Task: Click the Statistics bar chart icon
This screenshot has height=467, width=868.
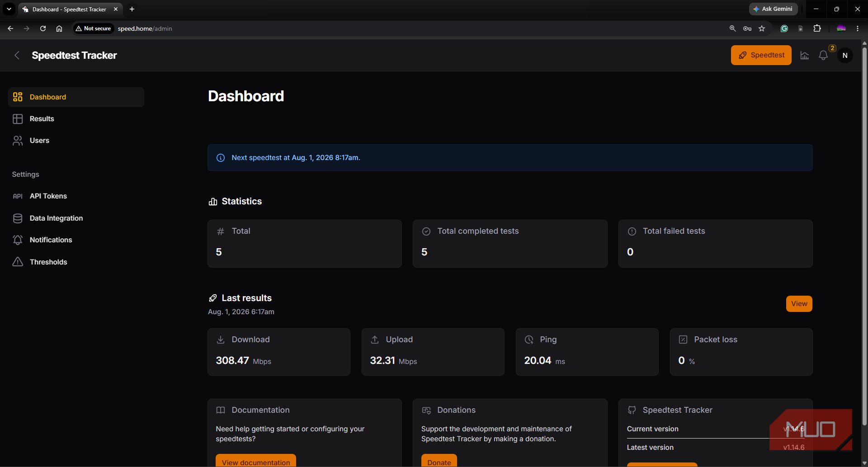Action: pos(213,202)
